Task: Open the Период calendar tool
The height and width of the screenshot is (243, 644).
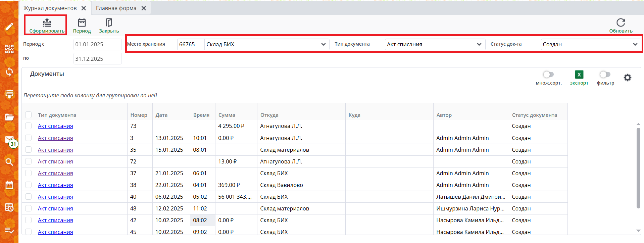Action: pyautogui.click(x=82, y=23)
